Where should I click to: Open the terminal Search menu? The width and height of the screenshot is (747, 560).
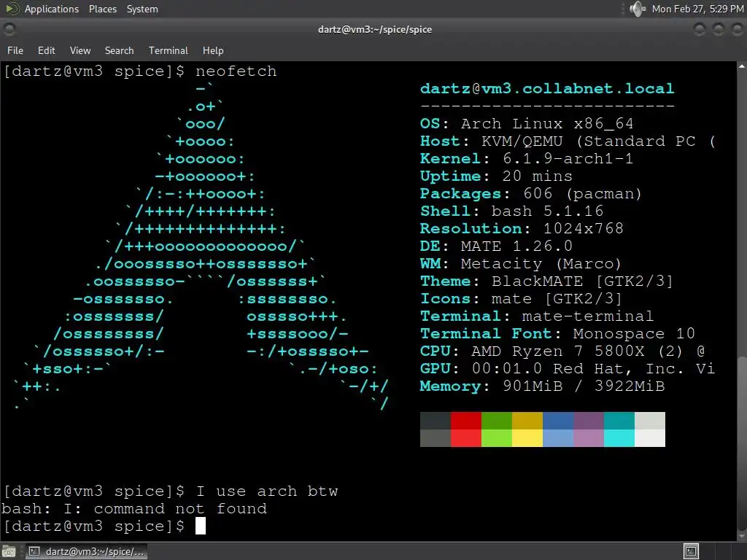pyautogui.click(x=119, y=50)
